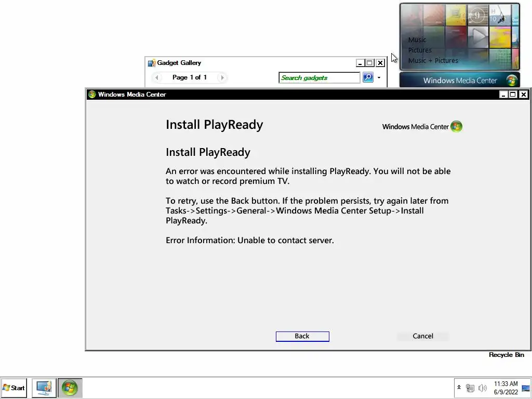Click the Back button to retry installation

(302, 336)
